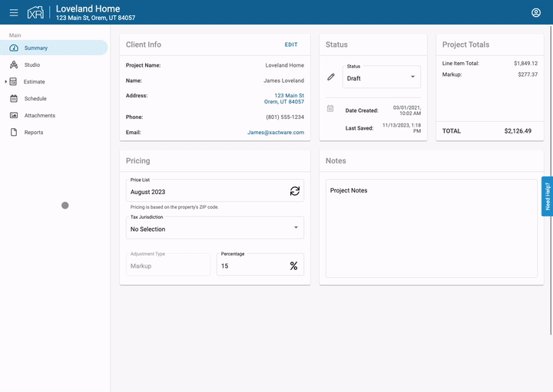
Task: Open Estimate from the sidebar
Action: (35, 82)
